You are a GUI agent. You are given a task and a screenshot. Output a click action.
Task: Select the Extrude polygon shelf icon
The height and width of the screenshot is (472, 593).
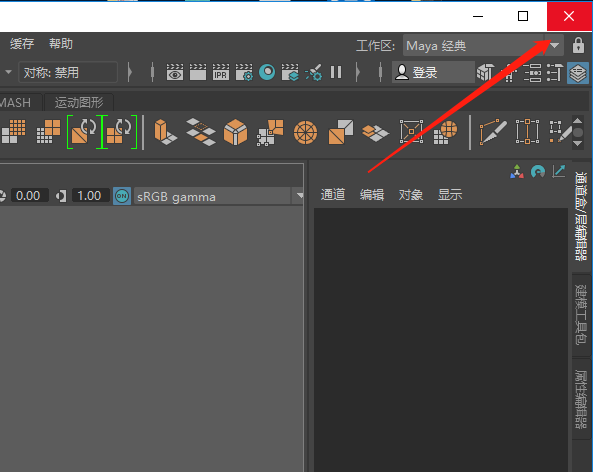coord(165,132)
